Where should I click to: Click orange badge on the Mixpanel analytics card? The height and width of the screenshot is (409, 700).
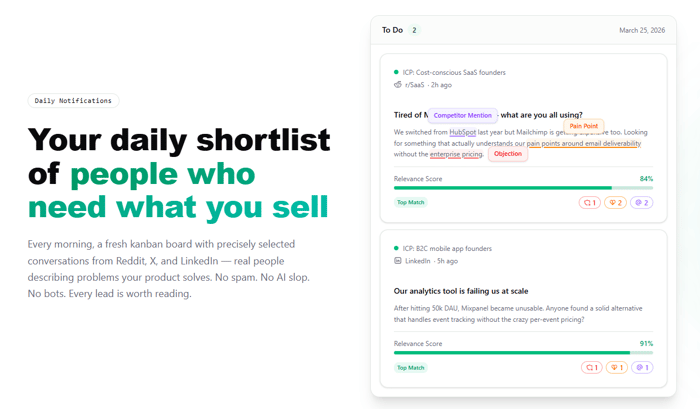click(617, 367)
